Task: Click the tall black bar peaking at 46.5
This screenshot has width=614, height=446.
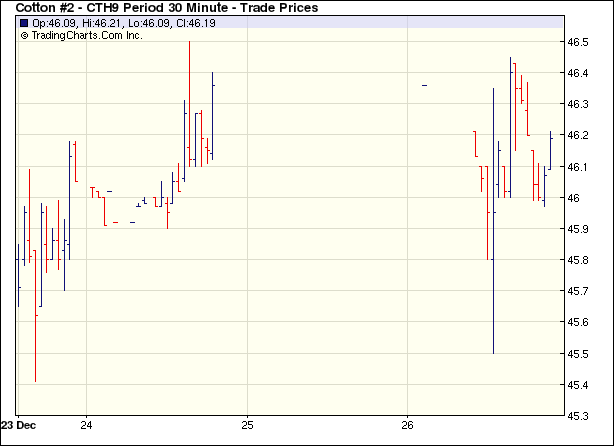Action: (x=190, y=100)
